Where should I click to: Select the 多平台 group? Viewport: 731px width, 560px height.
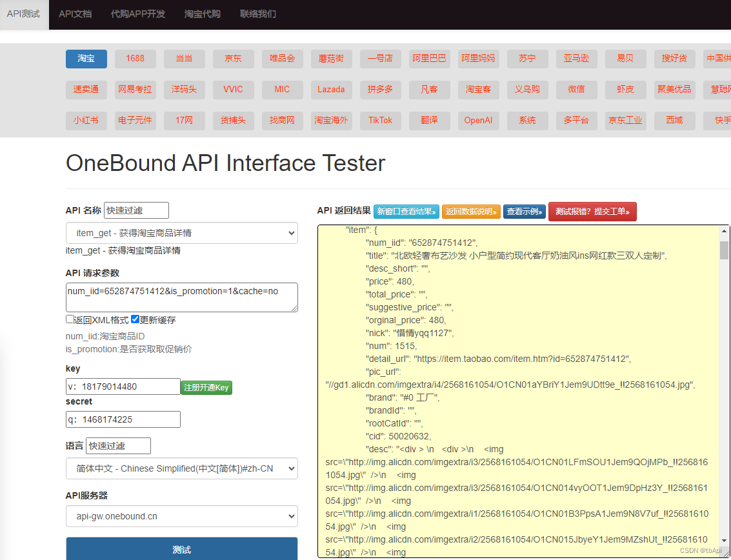tap(577, 121)
